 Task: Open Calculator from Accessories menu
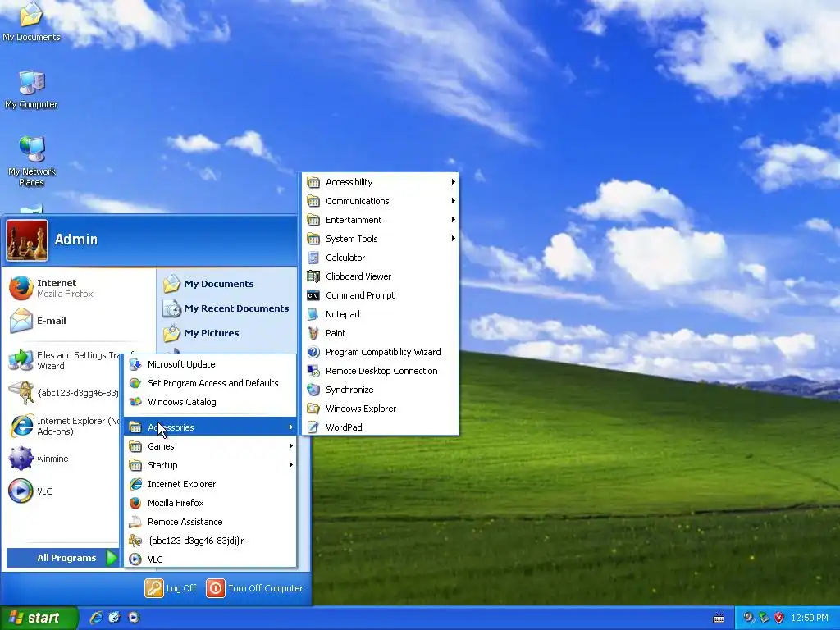[x=381, y=258]
